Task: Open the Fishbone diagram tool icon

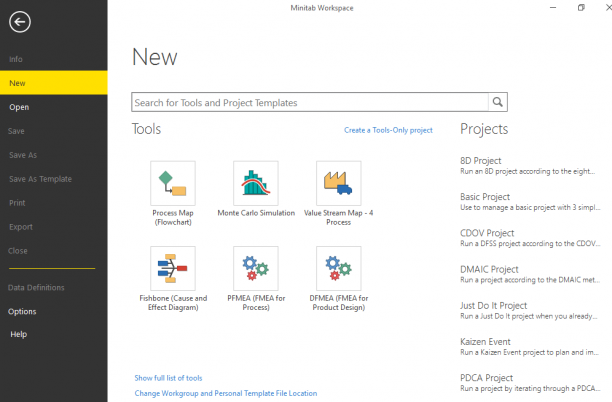Action: click(173, 268)
